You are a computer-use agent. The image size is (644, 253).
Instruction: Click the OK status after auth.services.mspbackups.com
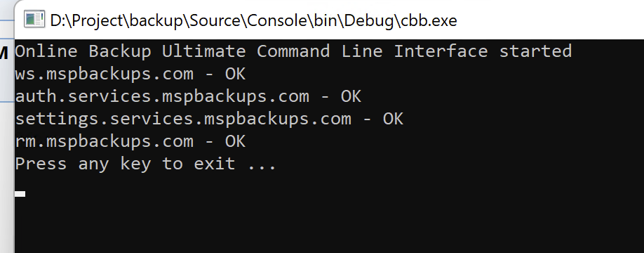351,97
